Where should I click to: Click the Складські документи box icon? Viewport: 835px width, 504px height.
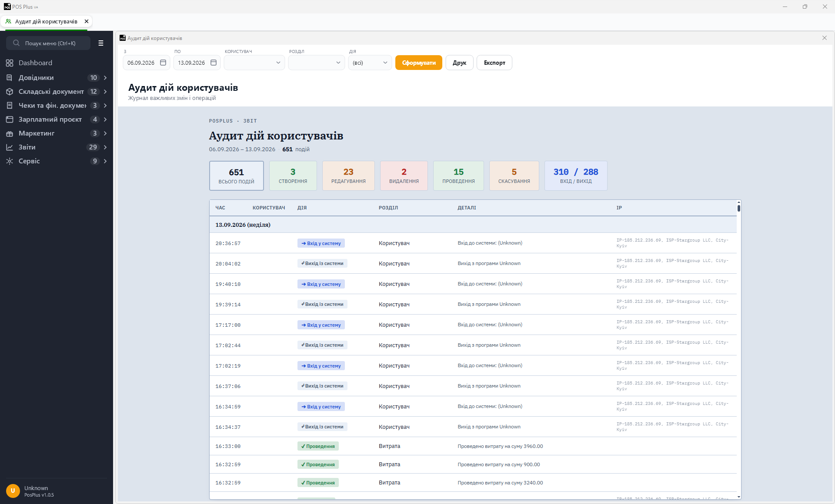[x=10, y=92]
